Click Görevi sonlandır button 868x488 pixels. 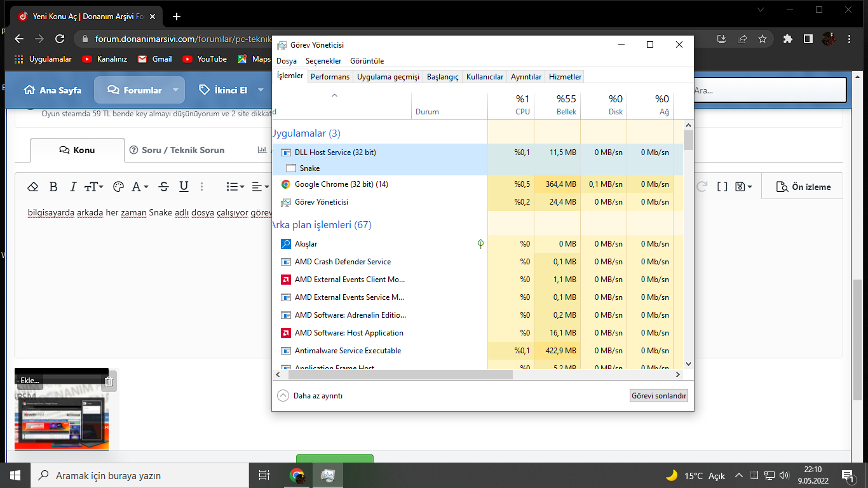click(659, 396)
